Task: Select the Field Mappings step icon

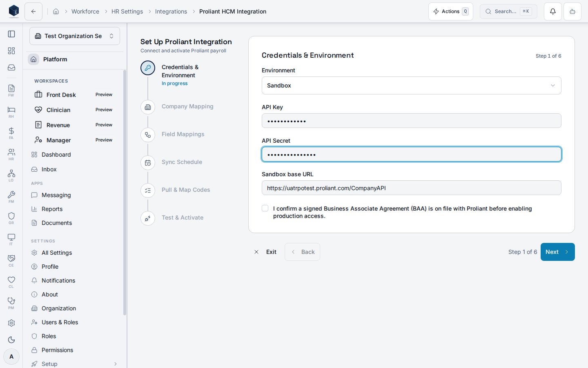Action: [148, 135]
